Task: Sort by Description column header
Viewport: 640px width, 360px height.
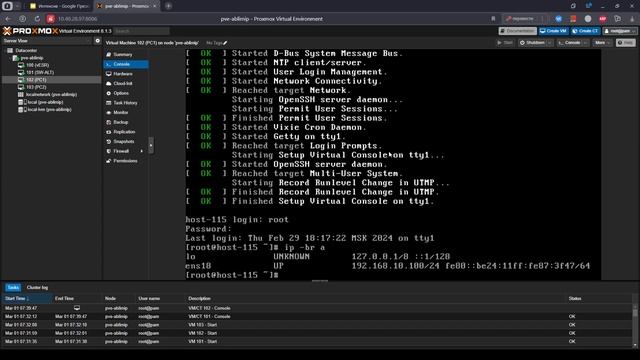Action: (376, 298)
